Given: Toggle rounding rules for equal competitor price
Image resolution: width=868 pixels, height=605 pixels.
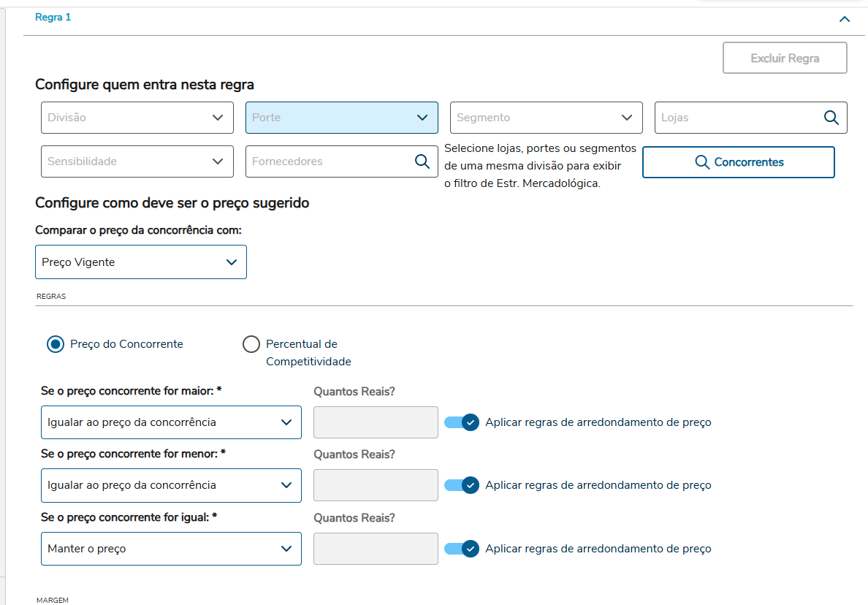Looking at the screenshot, I should point(462,549).
